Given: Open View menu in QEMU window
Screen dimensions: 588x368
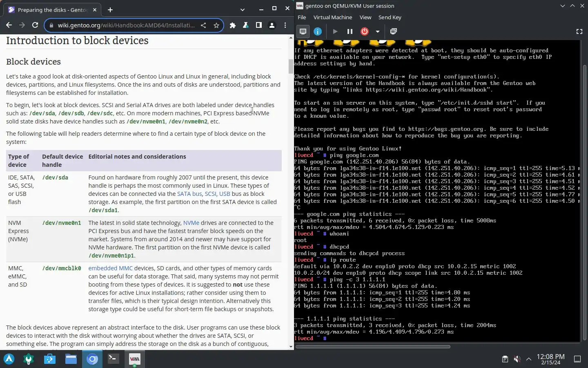Looking at the screenshot, I should 365,17.
